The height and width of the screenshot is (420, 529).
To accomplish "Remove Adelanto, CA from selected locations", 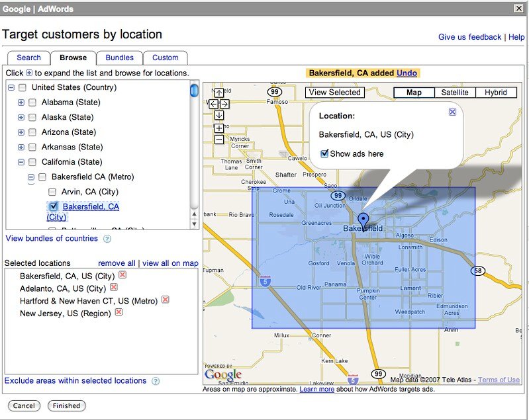I will pos(114,288).
